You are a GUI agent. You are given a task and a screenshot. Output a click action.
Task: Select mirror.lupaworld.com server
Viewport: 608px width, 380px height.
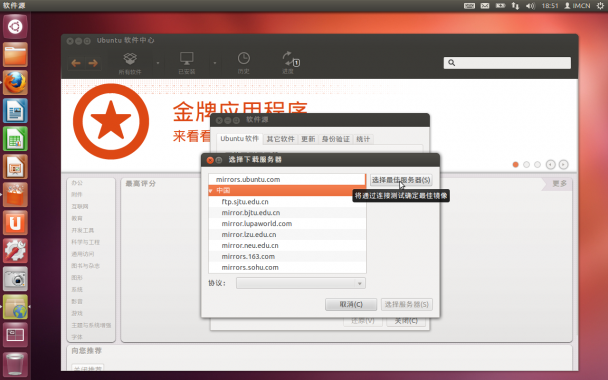287,223
